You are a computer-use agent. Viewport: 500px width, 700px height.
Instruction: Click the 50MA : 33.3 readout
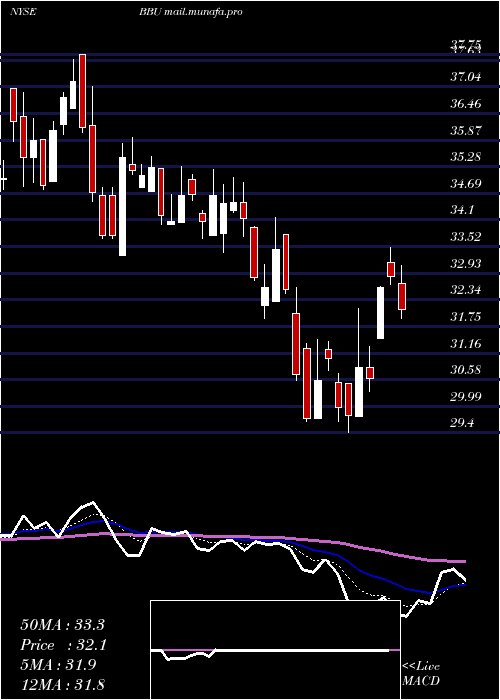tap(62, 625)
